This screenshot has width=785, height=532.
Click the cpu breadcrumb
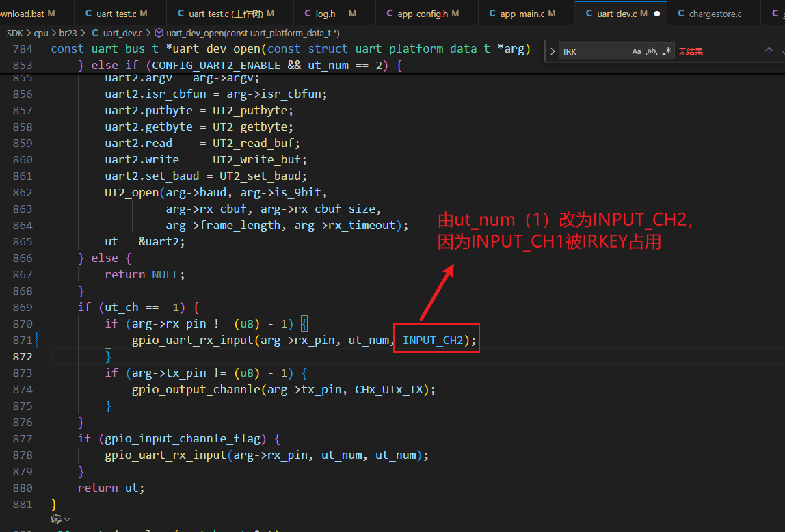point(41,33)
